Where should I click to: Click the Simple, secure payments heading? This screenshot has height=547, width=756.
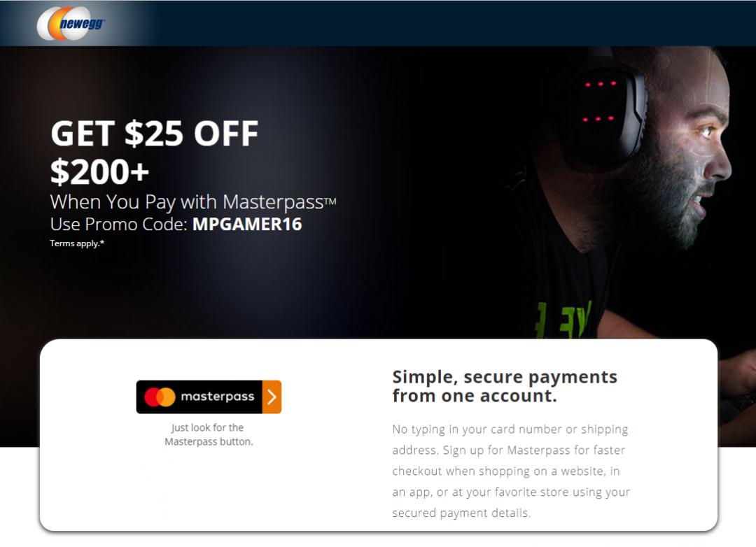click(504, 386)
